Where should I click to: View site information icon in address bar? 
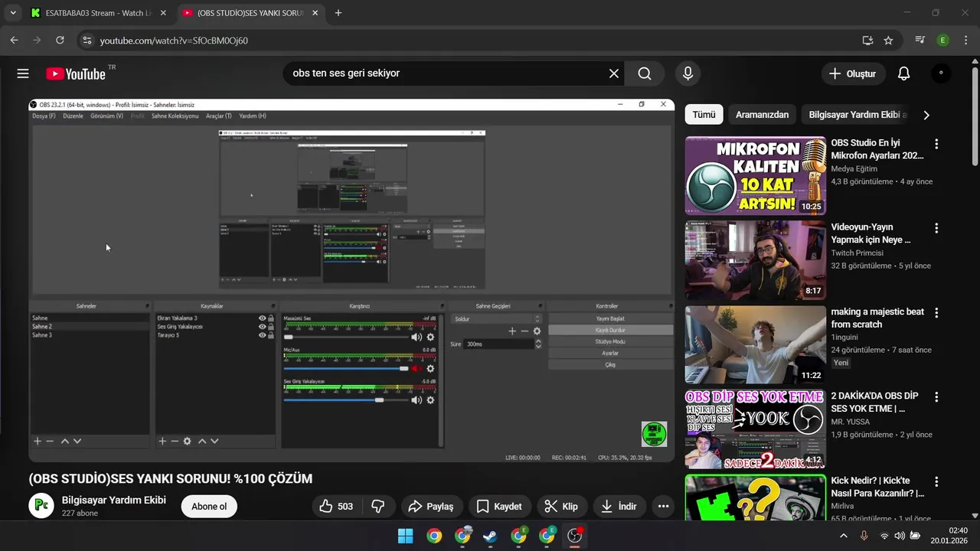(87, 41)
